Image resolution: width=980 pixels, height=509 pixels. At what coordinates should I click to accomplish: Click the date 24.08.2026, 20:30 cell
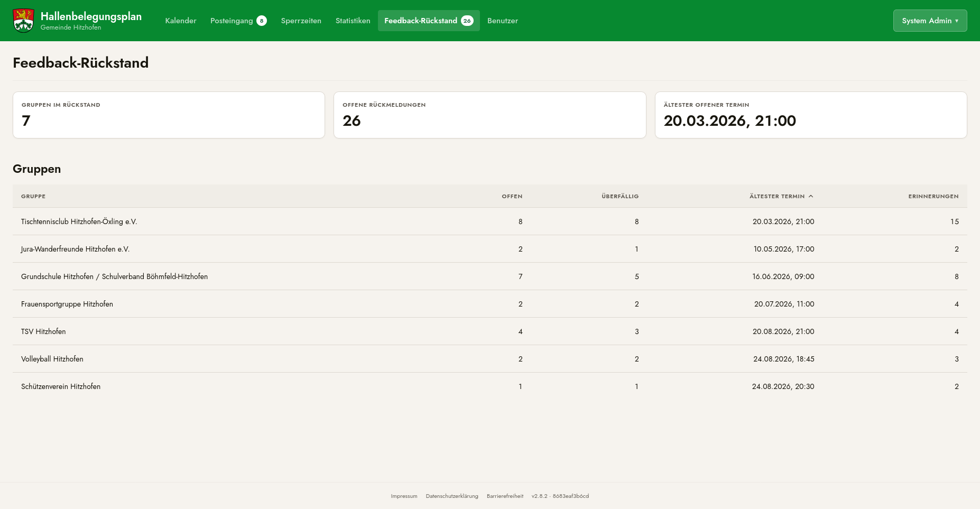coord(783,386)
